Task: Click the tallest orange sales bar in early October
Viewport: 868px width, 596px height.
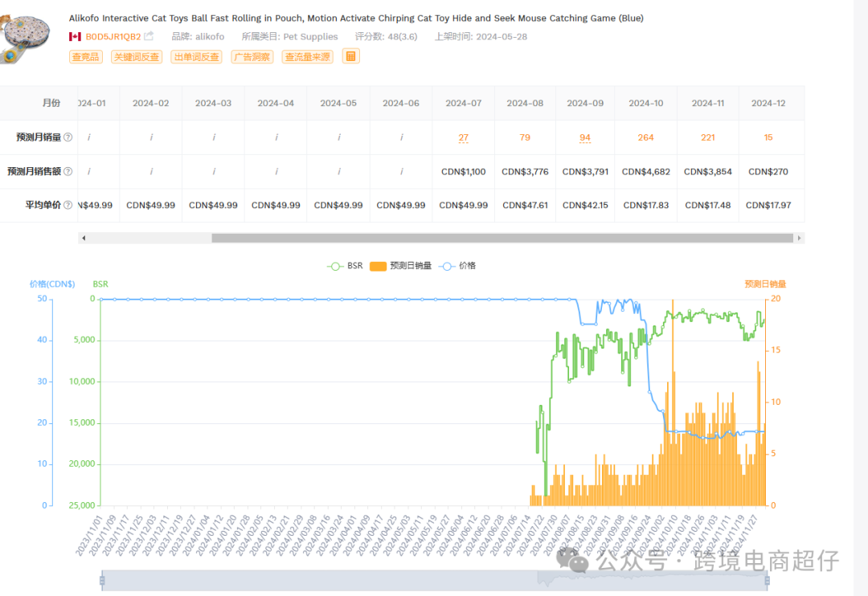Action: click(x=673, y=402)
